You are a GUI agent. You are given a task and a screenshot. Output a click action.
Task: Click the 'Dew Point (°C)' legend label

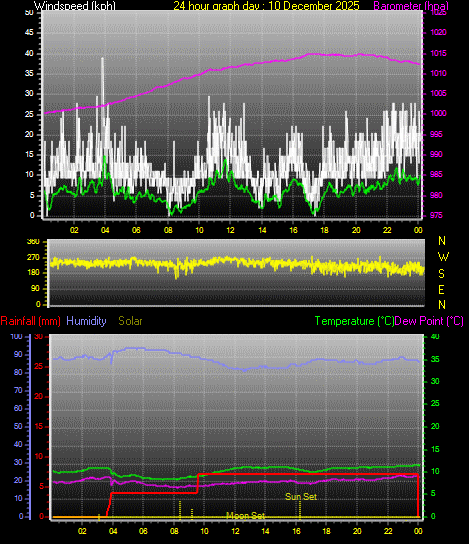pos(429,321)
